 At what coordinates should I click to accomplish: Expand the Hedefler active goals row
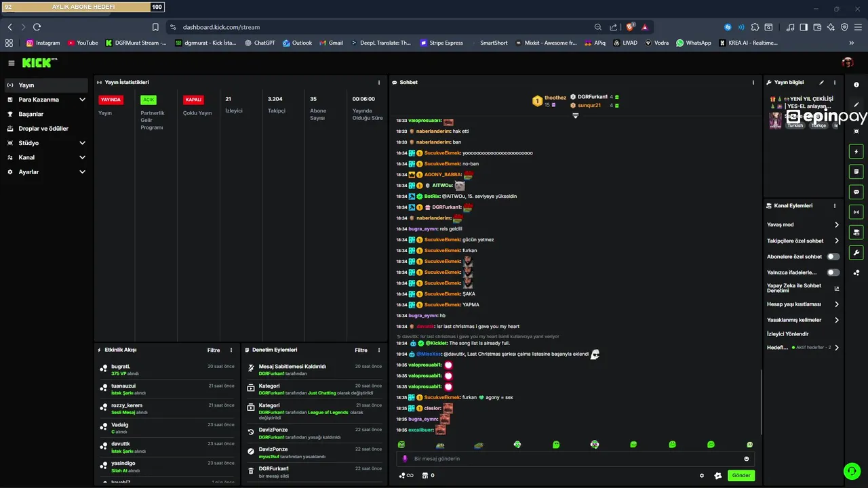[x=803, y=348]
